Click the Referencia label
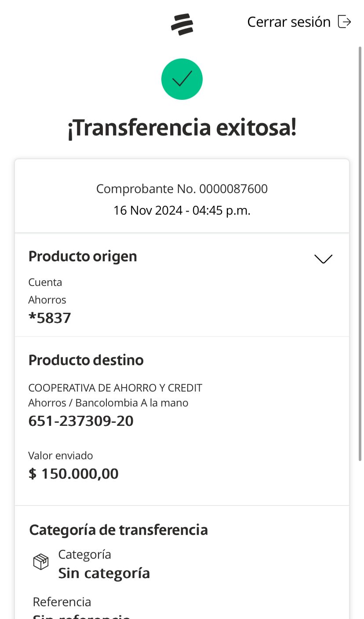The height and width of the screenshot is (619, 364). 62,601
